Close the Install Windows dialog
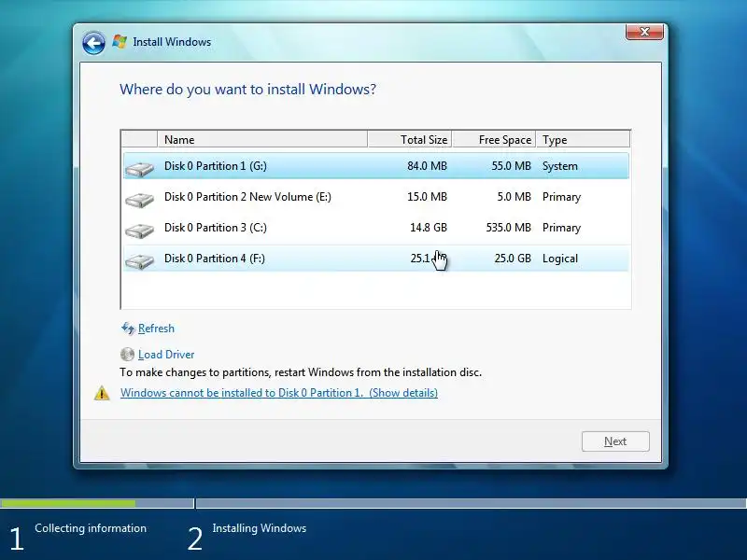Viewport: 747px width, 560px height. pyautogui.click(x=644, y=32)
